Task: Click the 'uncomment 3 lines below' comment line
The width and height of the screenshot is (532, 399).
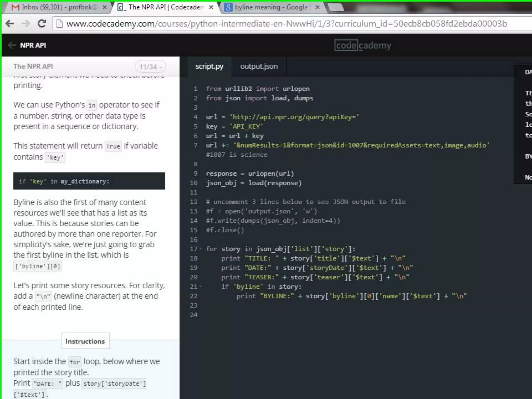Action: click(306, 202)
